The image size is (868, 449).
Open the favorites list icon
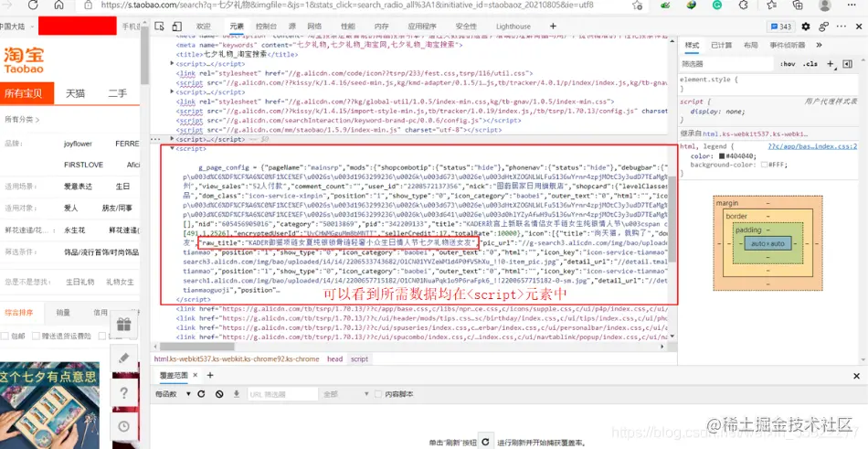[772, 5]
